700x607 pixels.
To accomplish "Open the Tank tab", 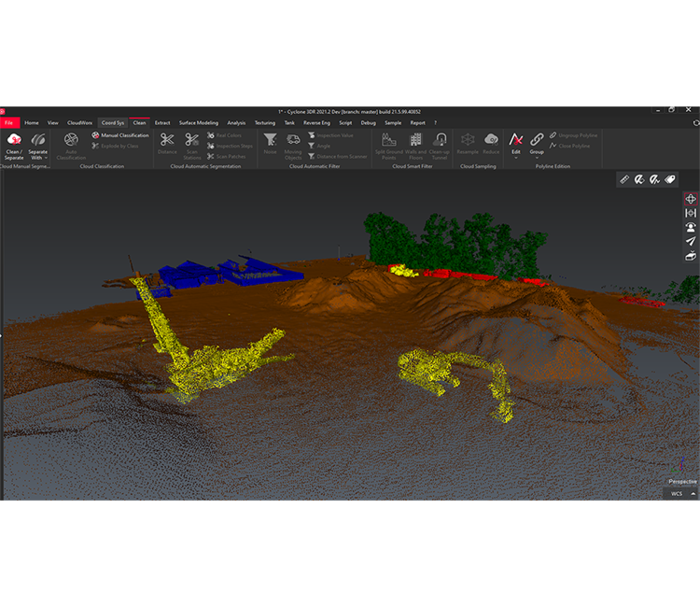I will pos(289,123).
